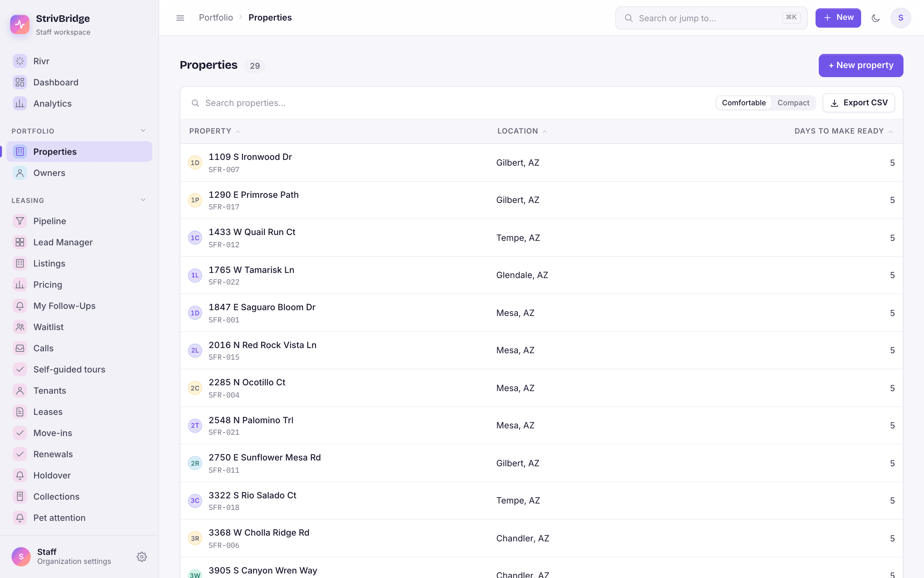This screenshot has height=578, width=924.
Task: Open the Calls page
Action: 79,348
